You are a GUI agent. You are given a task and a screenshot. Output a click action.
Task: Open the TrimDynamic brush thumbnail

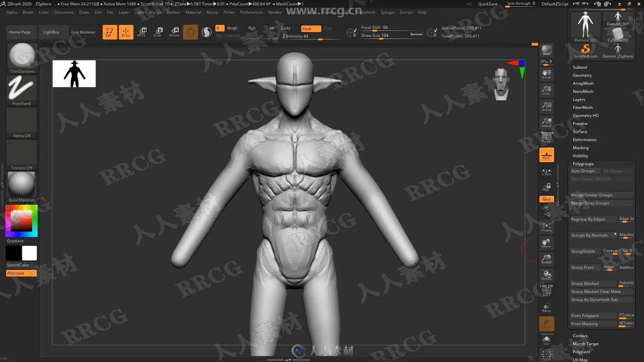(x=22, y=58)
